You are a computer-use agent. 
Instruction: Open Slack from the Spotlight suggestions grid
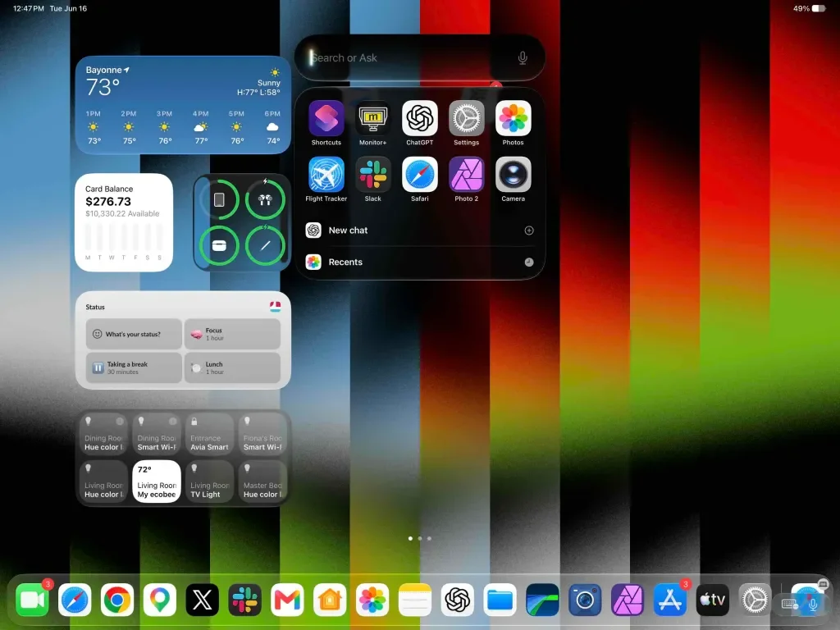(x=373, y=174)
